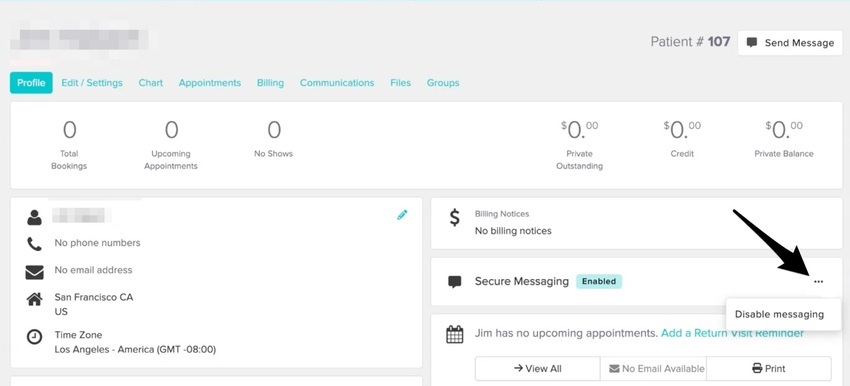Open the Communications tab
Viewport: 850px width, 386px height.
click(337, 83)
